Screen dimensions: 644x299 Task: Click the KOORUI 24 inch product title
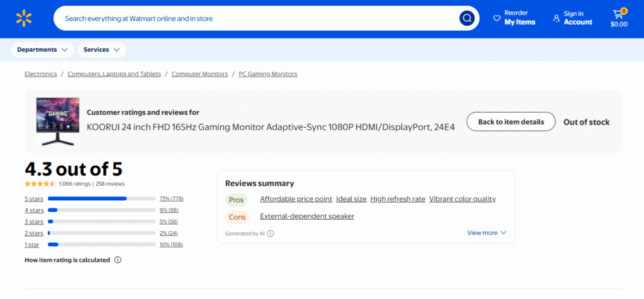point(270,128)
